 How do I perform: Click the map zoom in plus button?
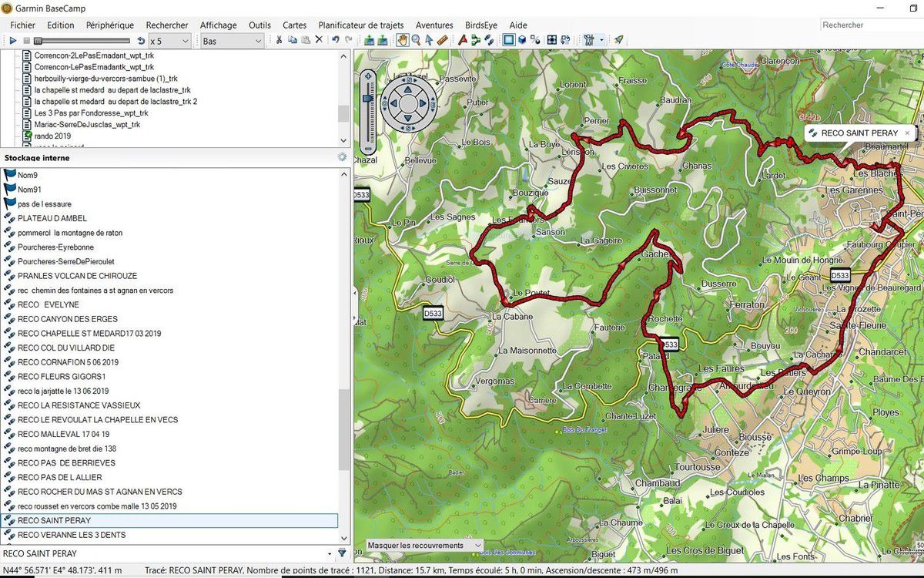coord(368,78)
